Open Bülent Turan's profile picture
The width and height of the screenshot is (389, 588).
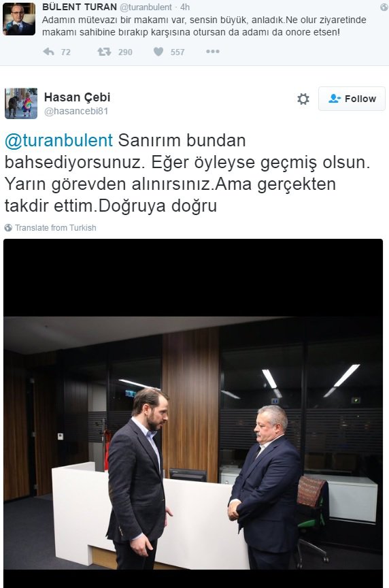click(x=19, y=19)
